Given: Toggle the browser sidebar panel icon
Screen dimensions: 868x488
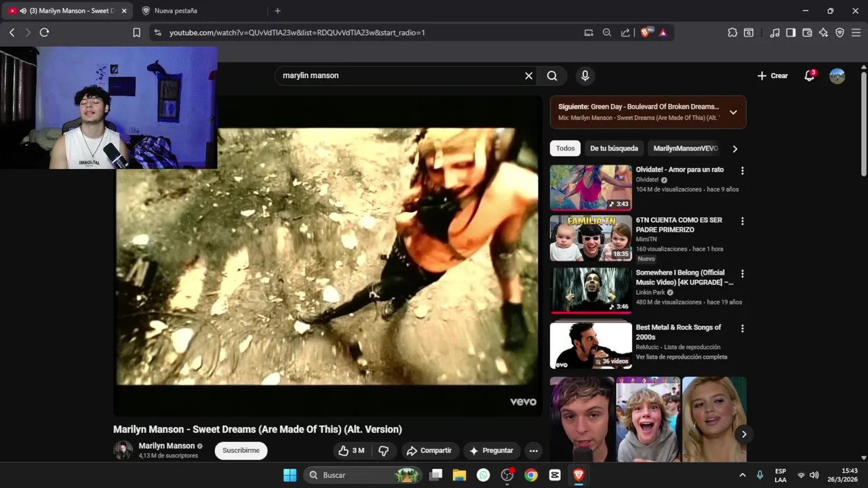Looking at the screenshot, I should coord(791,33).
